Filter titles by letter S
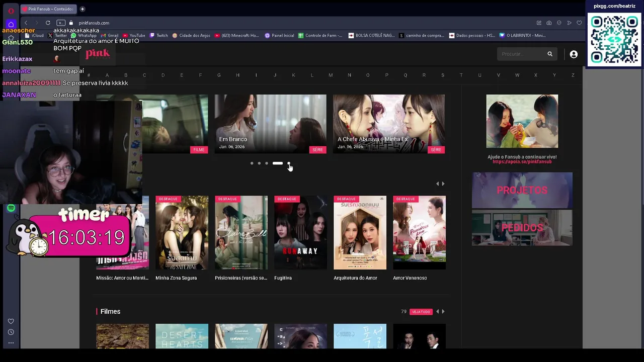The image size is (644, 362). coord(442,75)
